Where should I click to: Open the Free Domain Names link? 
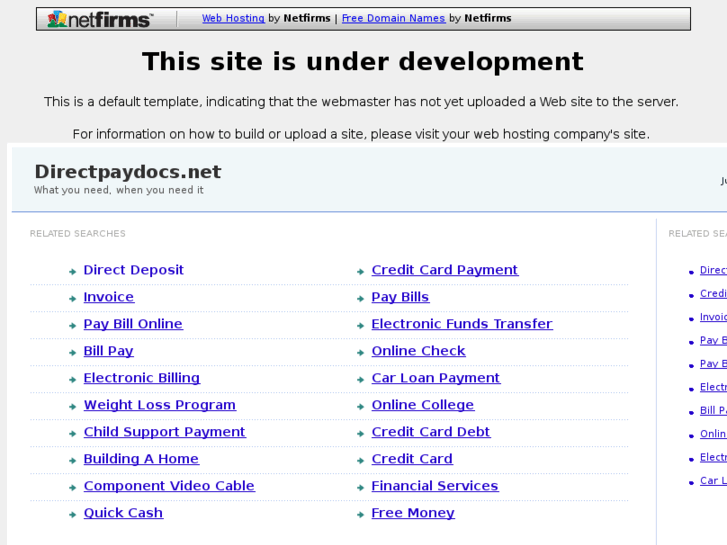(x=393, y=18)
